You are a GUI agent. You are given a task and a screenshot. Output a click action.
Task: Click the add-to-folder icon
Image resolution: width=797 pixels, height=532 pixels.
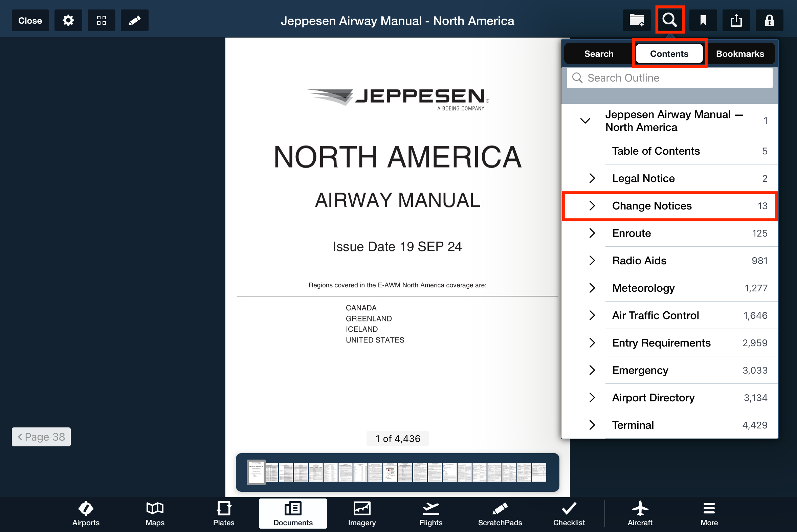click(637, 20)
